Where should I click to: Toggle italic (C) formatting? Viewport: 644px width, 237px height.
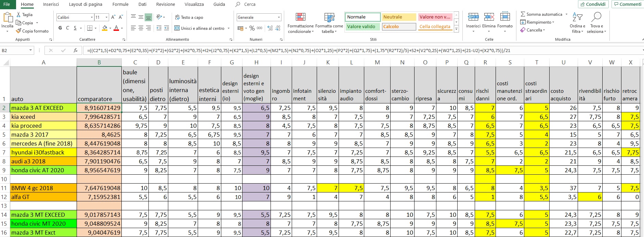click(x=68, y=28)
